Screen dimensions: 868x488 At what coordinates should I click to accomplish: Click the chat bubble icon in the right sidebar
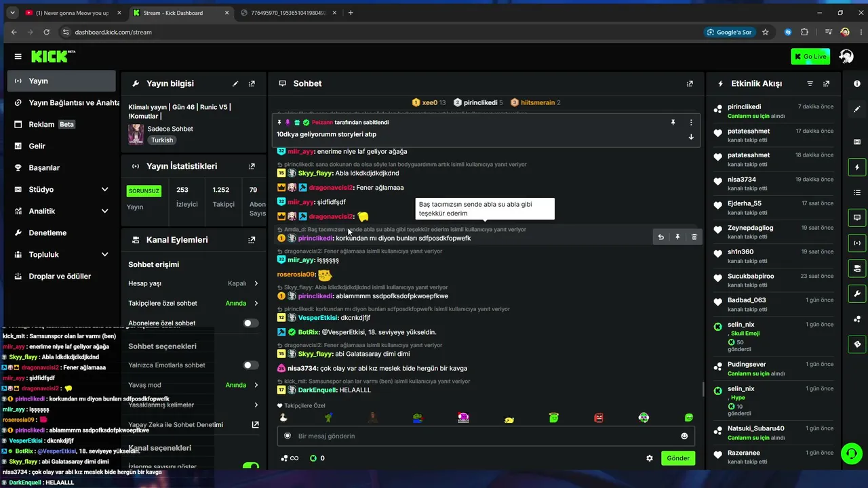tap(857, 218)
